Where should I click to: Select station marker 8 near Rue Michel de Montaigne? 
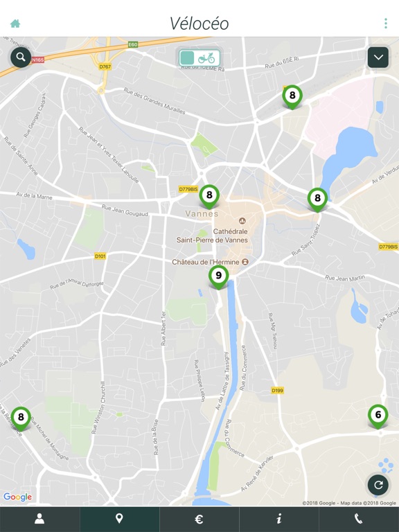tap(21, 418)
